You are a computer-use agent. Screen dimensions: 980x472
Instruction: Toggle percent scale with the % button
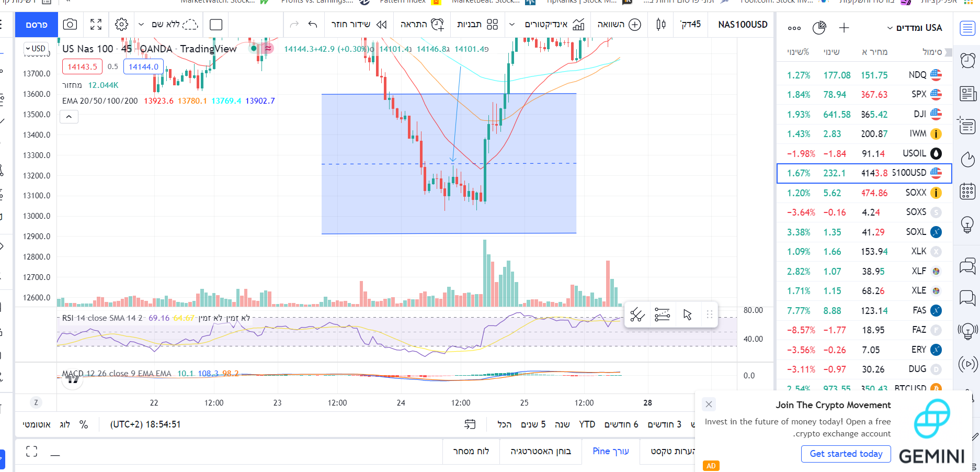(84, 424)
